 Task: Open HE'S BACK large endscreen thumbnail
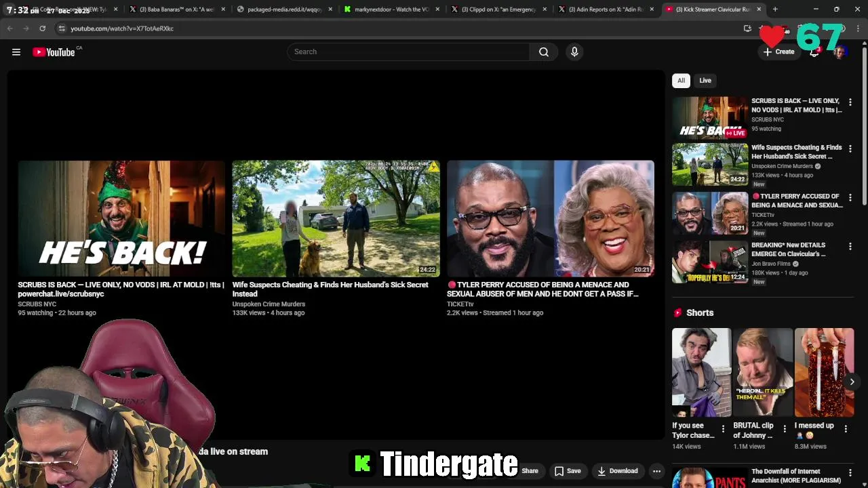pyautogui.click(x=121, y=218)
